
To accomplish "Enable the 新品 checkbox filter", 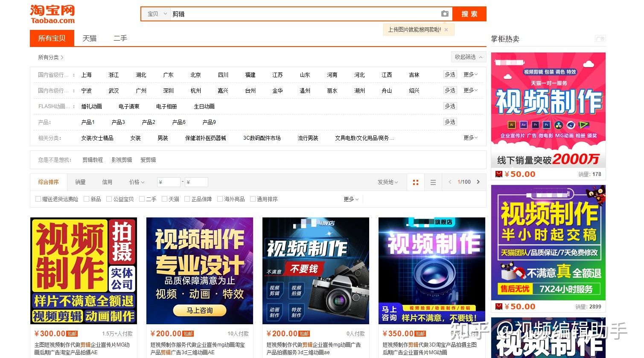I will [x=87, y=199].
